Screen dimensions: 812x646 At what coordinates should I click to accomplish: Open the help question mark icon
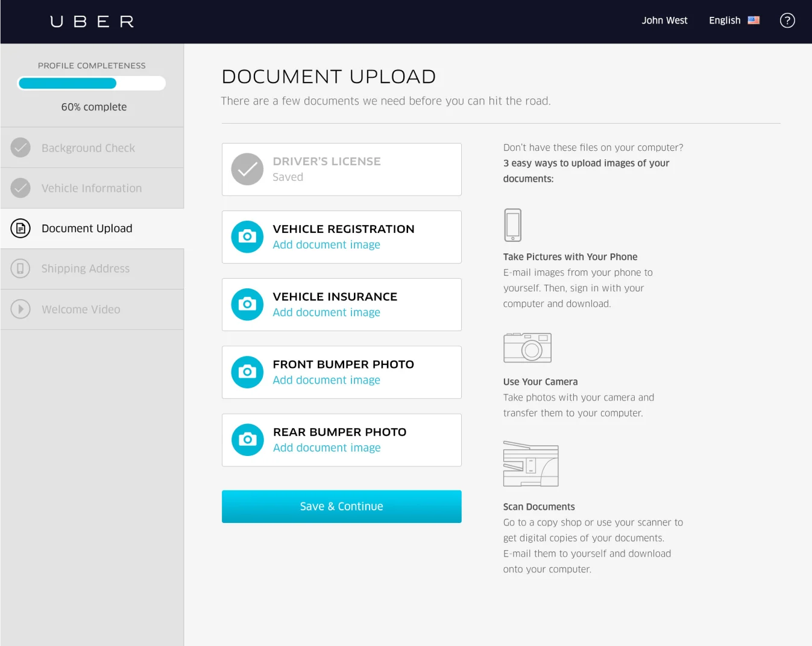[x=787, y=21]
